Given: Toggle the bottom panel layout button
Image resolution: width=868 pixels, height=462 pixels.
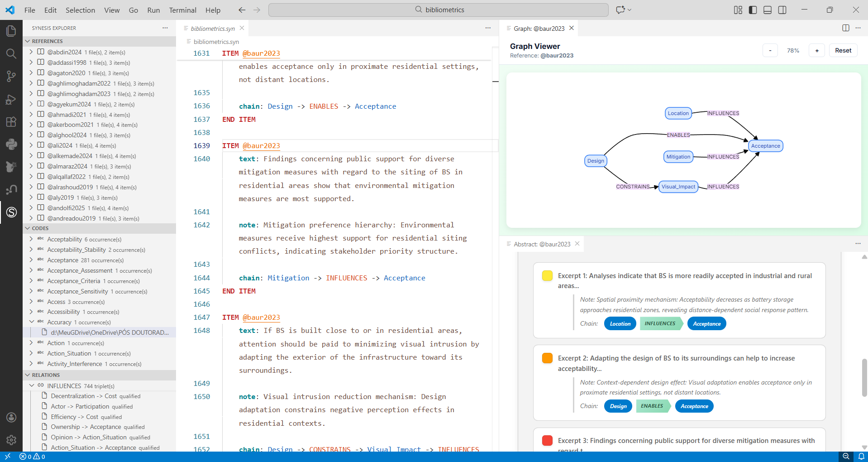Looking at the screenshot, I should pyautogui.click(x=768, y=10).
